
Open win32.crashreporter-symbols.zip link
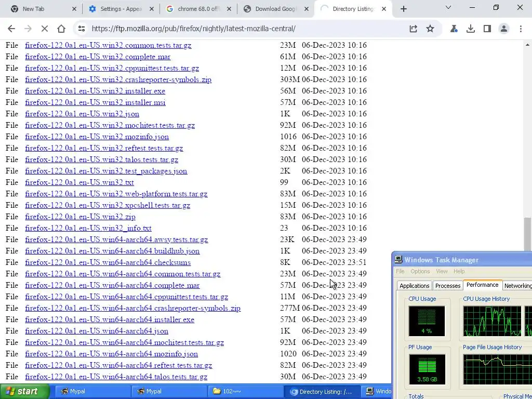118,79
